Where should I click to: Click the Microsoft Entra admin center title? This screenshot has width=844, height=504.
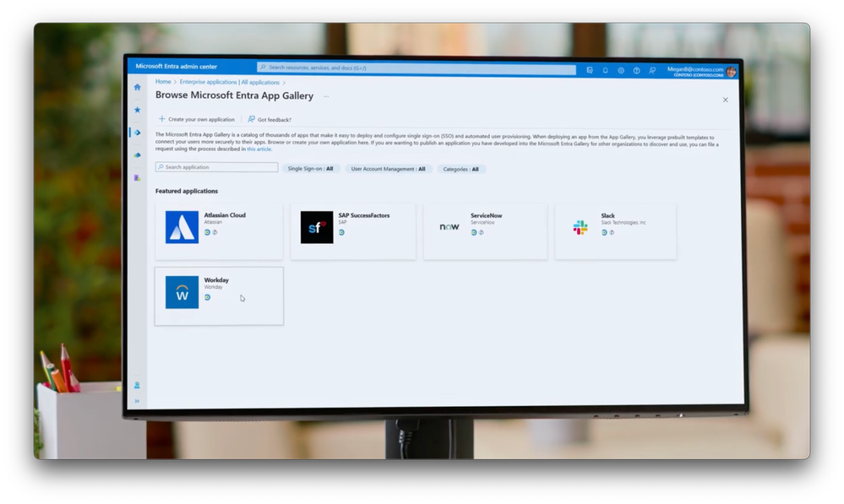click(x=176, y=66)
